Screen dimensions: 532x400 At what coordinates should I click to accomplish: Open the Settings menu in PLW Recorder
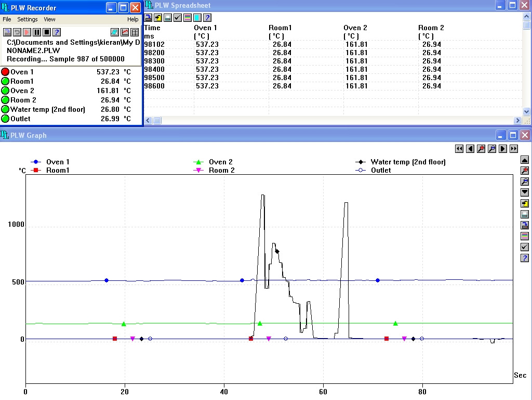point(28,19)
